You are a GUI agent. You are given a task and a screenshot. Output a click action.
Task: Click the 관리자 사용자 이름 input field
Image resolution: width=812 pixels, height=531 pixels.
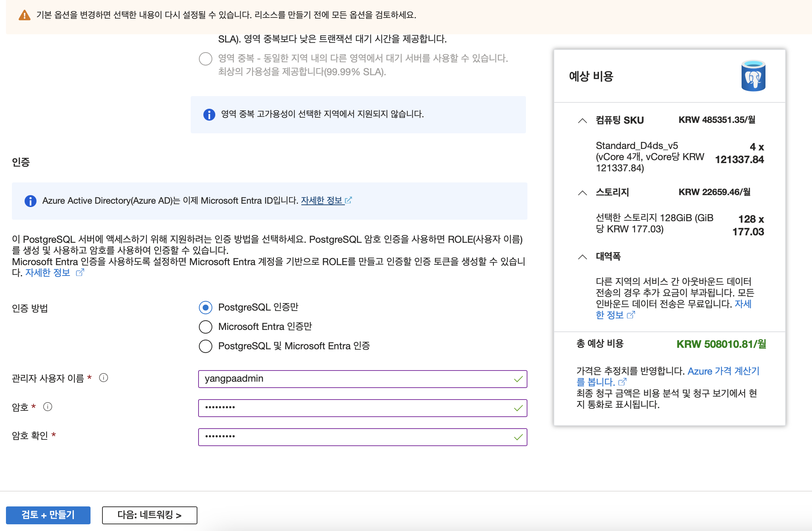point(358,379)
